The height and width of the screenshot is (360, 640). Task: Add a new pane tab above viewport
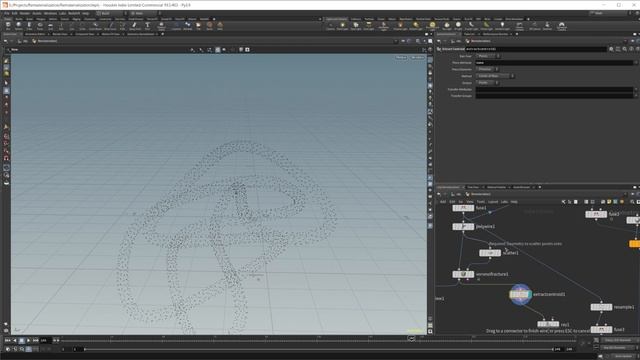pyautogui.click(x=162, y=34)
